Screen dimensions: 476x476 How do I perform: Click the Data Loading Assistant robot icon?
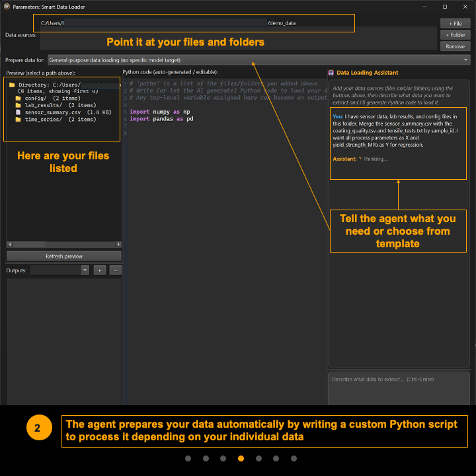tap(331, 73)
